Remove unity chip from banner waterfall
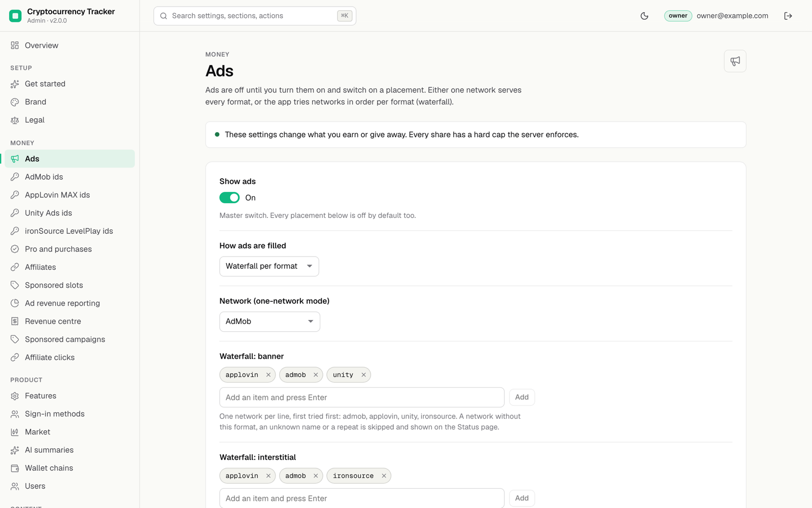The height and width of the screenshot is (508, 812). 363,375
